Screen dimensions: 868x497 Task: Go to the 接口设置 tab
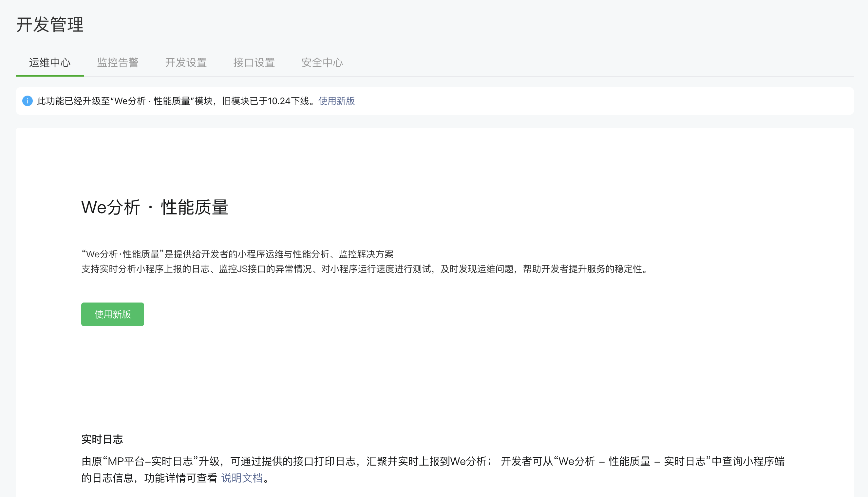click(254, 63)
